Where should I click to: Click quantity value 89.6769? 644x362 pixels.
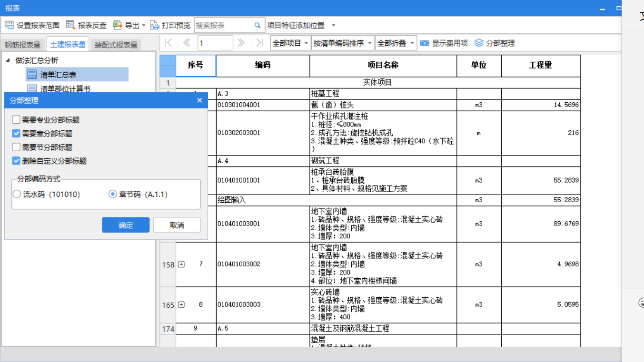coord(566,224)
